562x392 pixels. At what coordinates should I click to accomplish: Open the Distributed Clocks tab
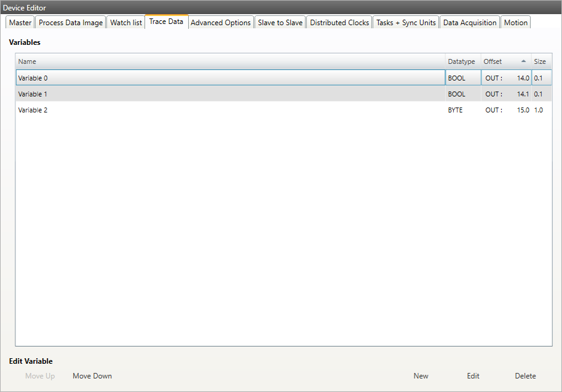[339, 23]
